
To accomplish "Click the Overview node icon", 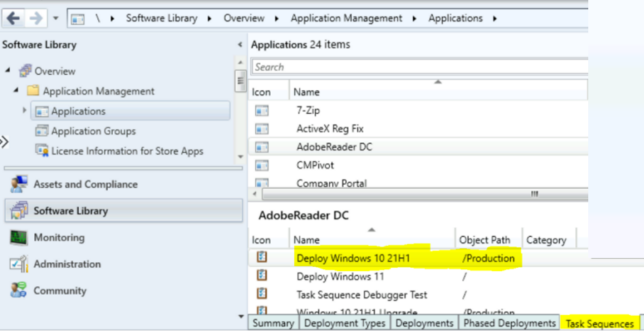I will click(x=25, y=70).
